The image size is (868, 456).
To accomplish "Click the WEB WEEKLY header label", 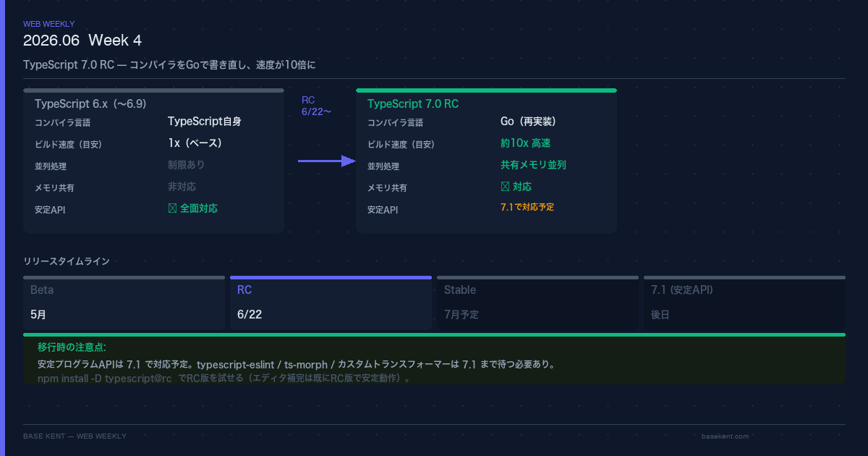I will (48, 24).
